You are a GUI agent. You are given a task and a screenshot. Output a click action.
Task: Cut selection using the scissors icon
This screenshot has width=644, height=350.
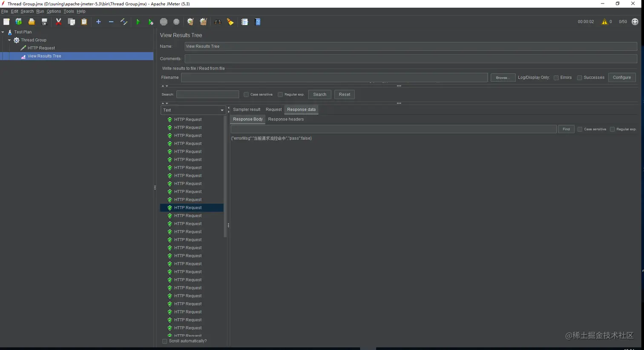pyautogui.click(x=59, y=22)
